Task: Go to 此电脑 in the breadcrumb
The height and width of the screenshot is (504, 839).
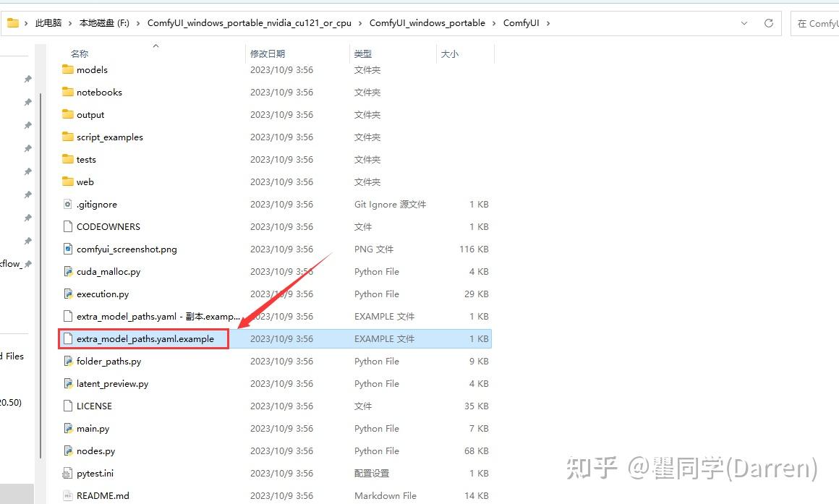Action: 48,23
